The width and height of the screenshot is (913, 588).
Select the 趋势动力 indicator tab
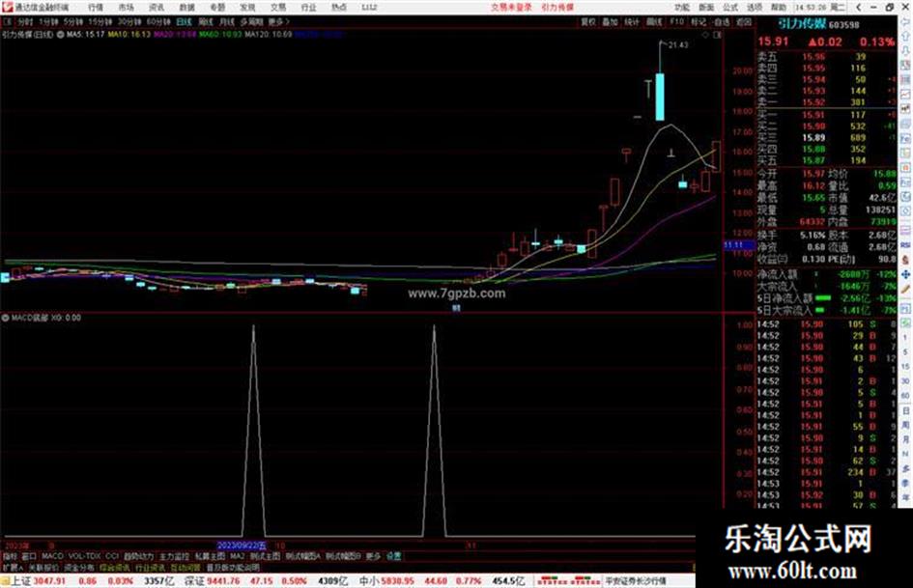[138, 556]
